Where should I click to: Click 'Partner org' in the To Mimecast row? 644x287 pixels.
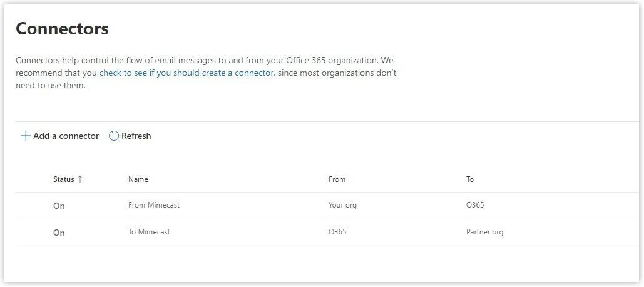(x=484, y=232)
